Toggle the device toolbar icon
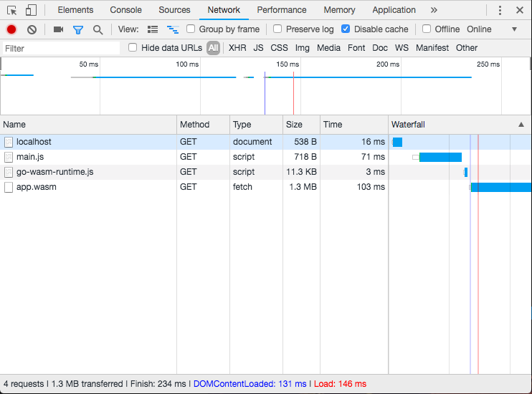 31,10
